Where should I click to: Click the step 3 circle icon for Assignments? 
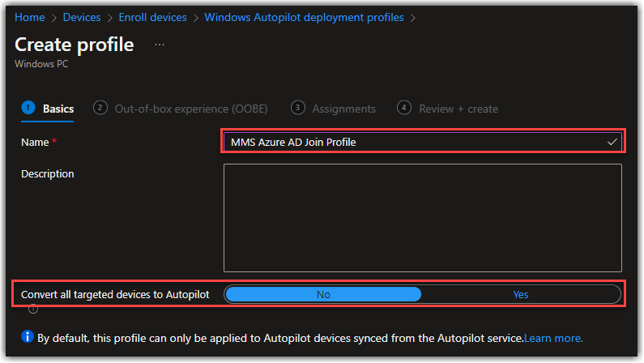[298, 108]
